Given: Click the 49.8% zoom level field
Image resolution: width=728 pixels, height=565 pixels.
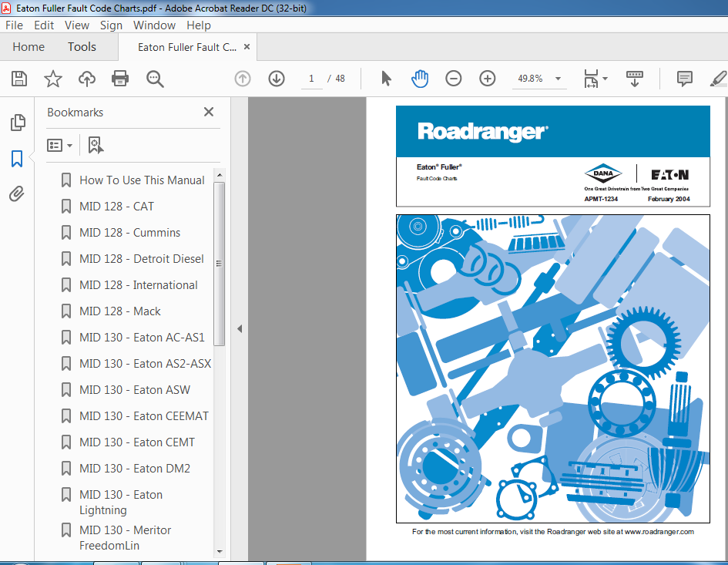Looking at the screenshot, I should (530, 79).
